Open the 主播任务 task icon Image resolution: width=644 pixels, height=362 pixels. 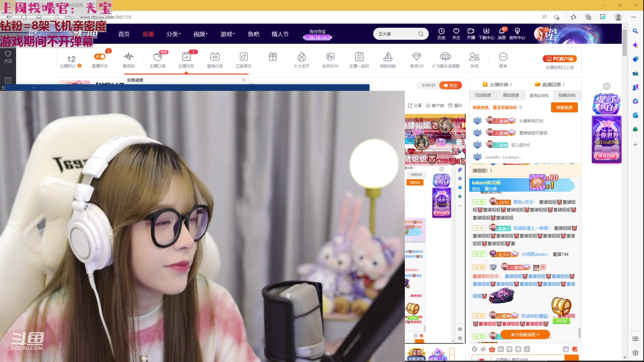pyautogui.click(x=186, y=57)
